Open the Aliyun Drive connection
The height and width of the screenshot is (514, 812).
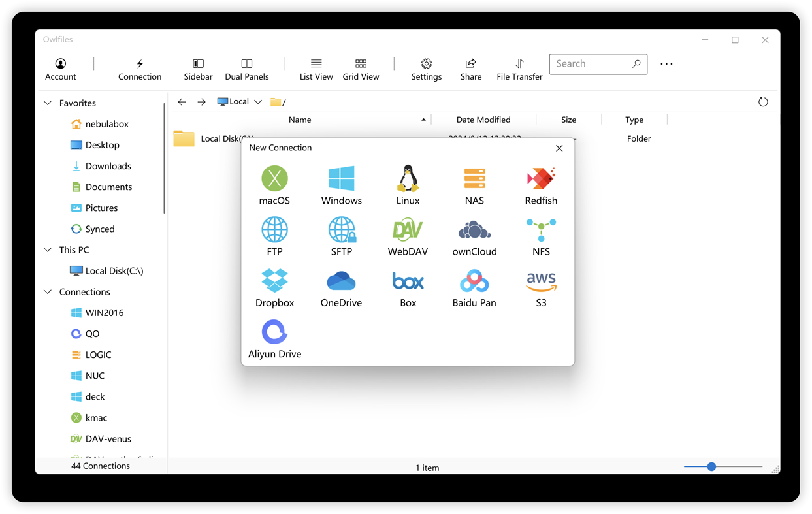(274, 338)
